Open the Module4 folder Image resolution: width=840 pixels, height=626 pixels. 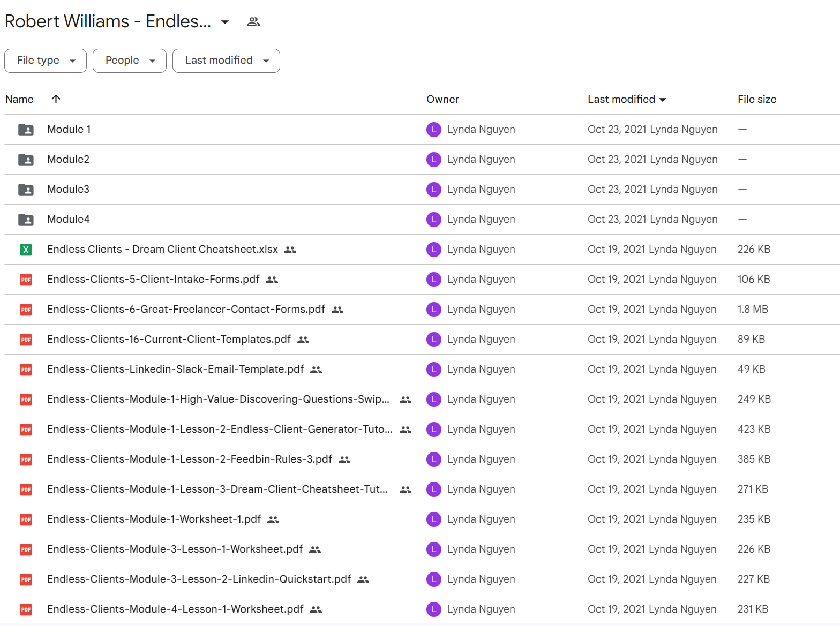(68, 219)
